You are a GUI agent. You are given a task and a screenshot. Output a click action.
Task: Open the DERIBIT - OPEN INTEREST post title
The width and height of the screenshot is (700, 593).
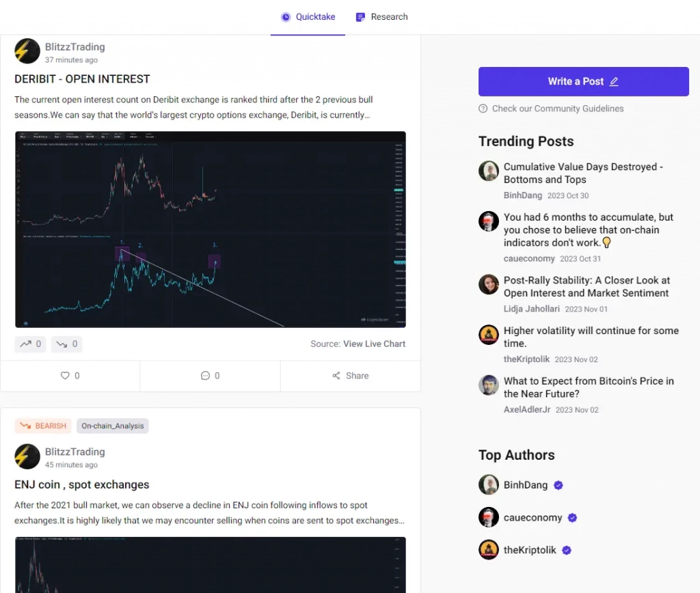tap(82, 79)
